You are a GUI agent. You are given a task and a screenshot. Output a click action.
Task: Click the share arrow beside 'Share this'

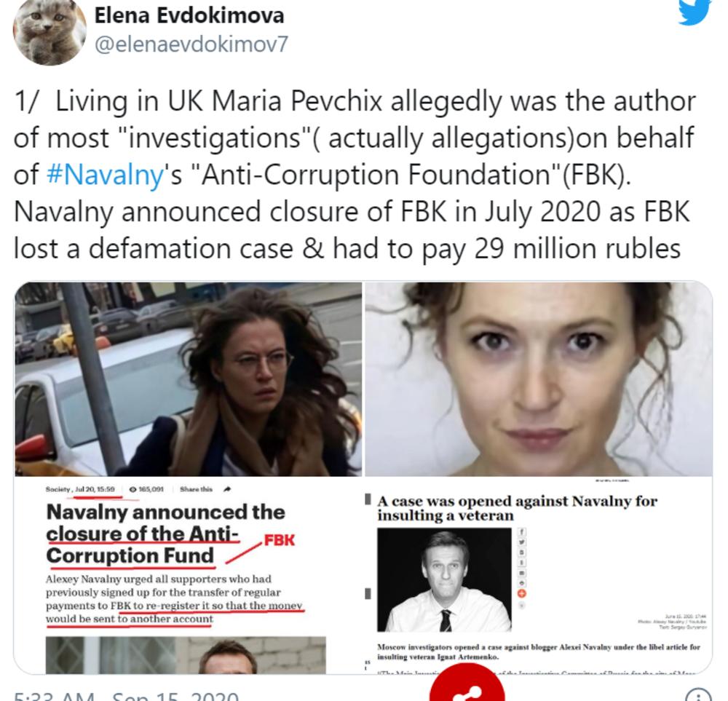[x=227, y=489]
